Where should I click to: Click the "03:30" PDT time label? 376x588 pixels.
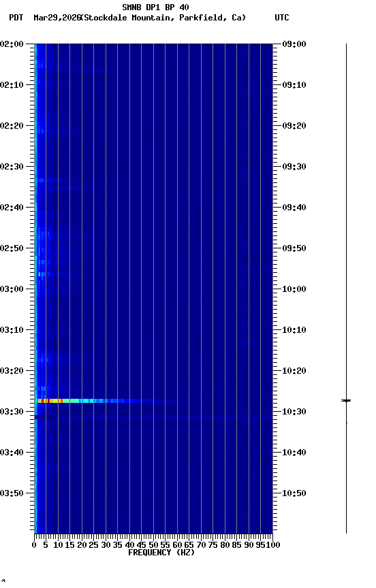12,412
